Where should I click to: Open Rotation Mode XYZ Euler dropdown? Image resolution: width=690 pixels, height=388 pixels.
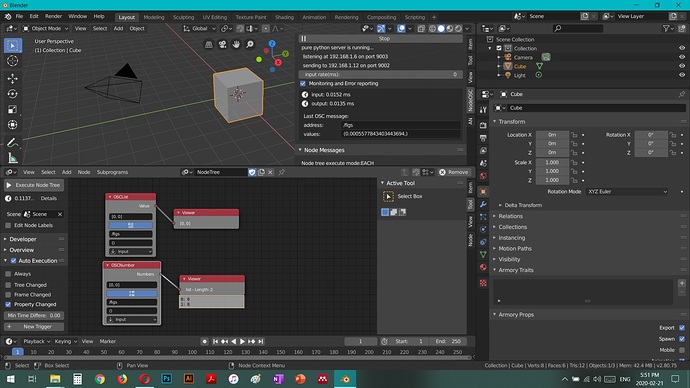pyautogui.click(x=627, y=192)
